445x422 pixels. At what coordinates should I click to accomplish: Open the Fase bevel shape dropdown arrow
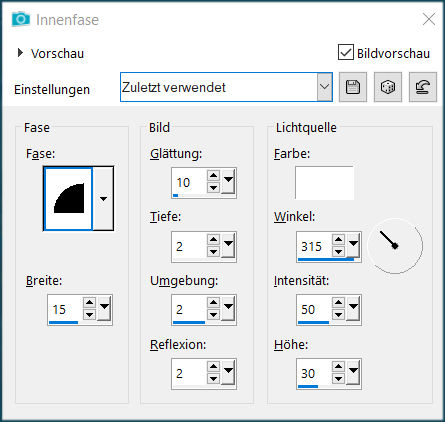103,199
